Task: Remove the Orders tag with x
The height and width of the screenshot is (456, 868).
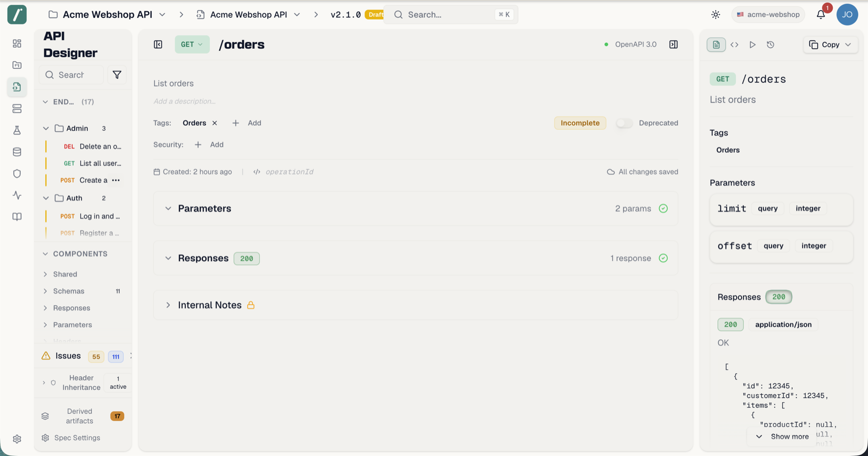Action: click(x=215, y=123)
